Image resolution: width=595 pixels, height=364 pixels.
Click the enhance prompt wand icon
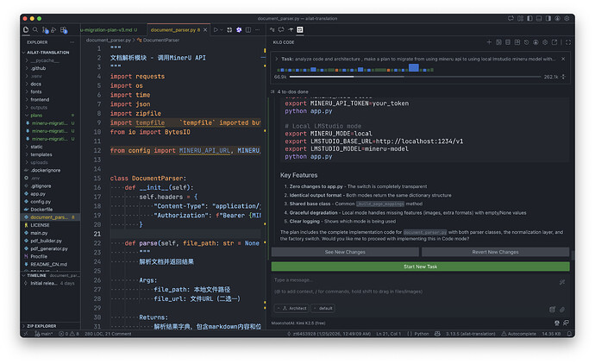click(562, 282)
